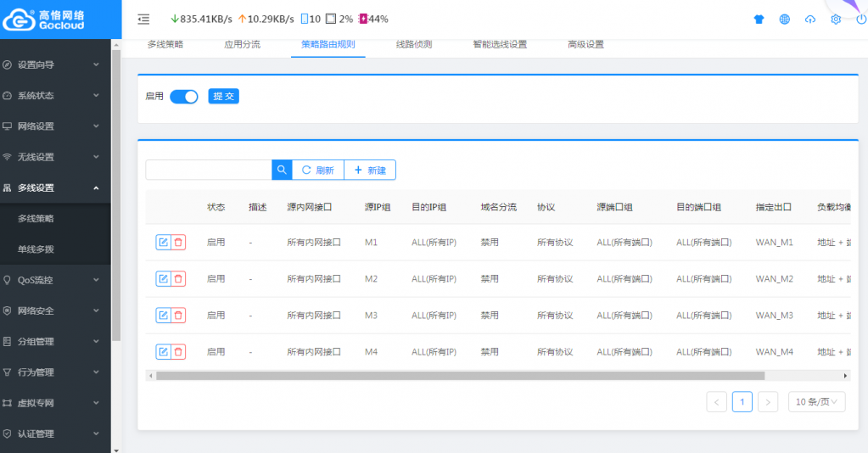Delete the M2 rule row
The image size is (868, 453).
pos(178,278)
